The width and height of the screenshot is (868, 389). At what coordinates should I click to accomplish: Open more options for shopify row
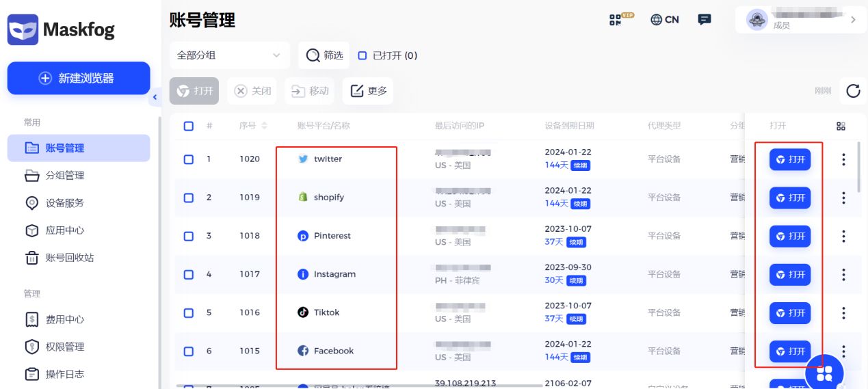coord(843,198)
